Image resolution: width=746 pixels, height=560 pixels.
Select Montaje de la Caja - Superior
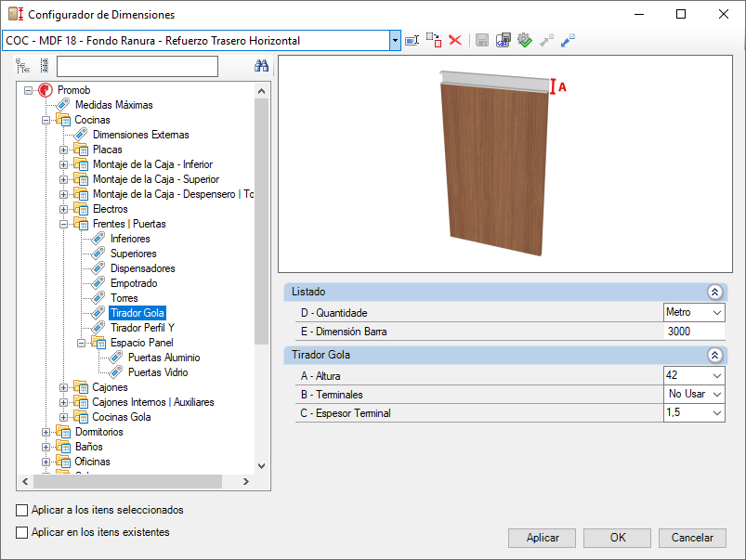click(156, 179)
